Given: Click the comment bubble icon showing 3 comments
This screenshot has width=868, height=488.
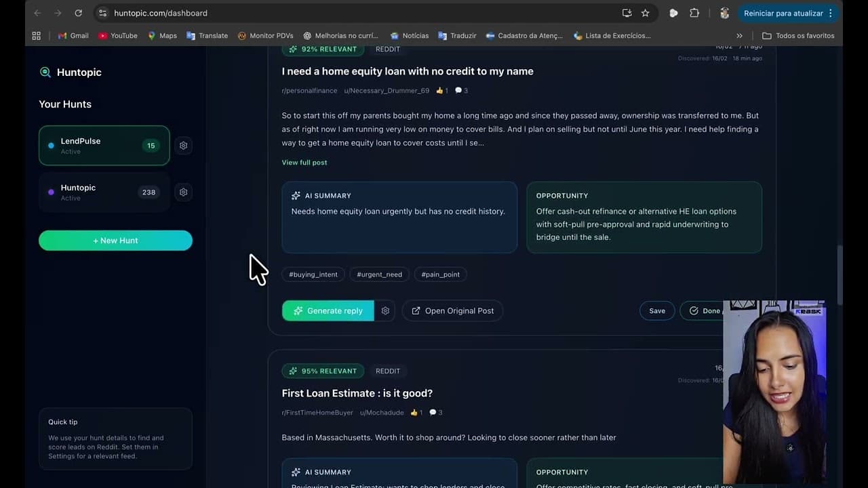Looking at the screenshot, I should tap(458, 90).
